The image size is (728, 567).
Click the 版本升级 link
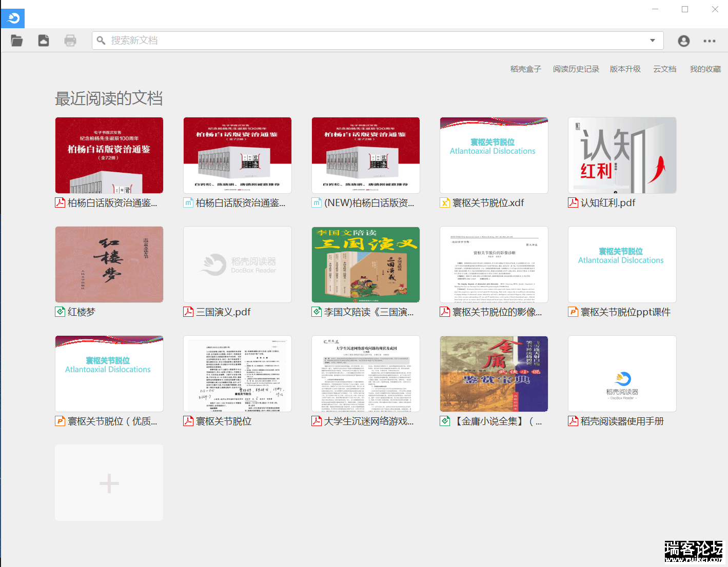click(625, 69)
